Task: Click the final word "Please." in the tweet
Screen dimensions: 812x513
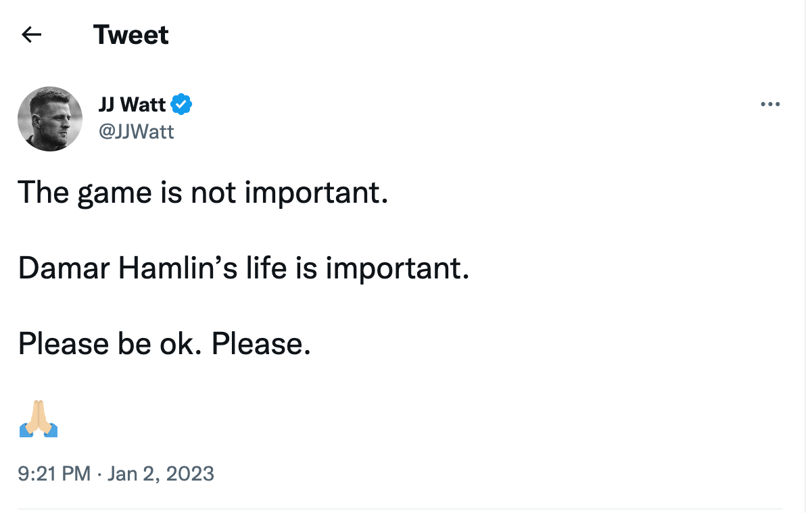Action: coord(261,344)
